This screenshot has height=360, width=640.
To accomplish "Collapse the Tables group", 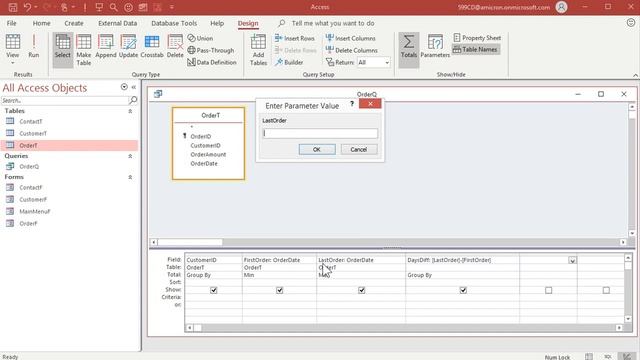I will (x=130, y=111).
